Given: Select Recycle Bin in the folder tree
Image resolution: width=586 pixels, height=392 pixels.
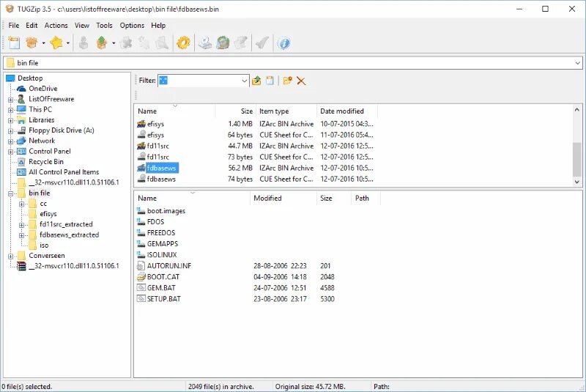Looking at the screenshot, I should click(46, 162).
